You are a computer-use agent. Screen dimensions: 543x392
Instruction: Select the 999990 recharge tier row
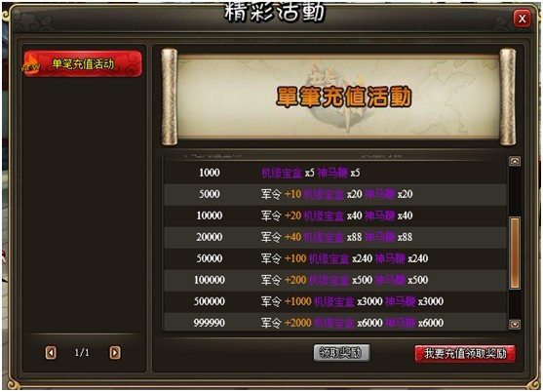point(335,323)
